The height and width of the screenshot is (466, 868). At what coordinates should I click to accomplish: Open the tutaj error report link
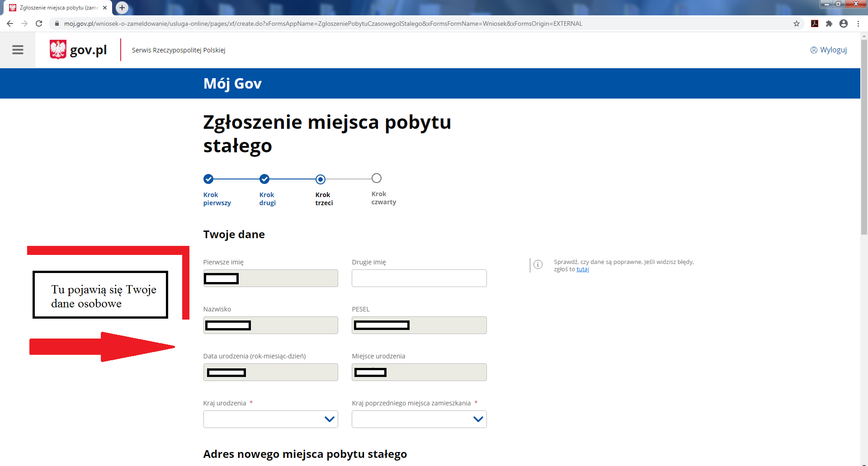pos(583,269)
